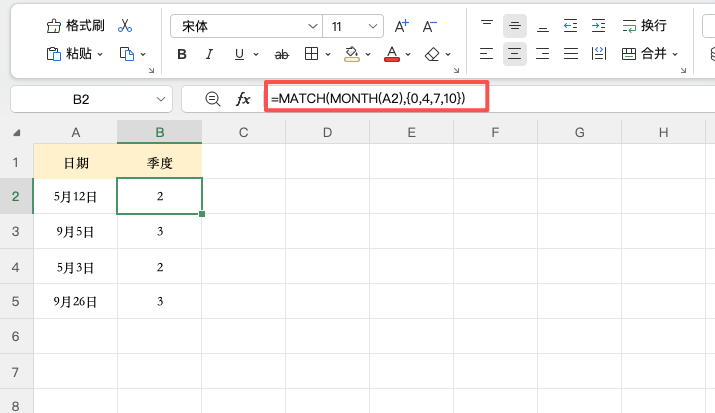Justify text alignment icon

[x=570, y=54]
